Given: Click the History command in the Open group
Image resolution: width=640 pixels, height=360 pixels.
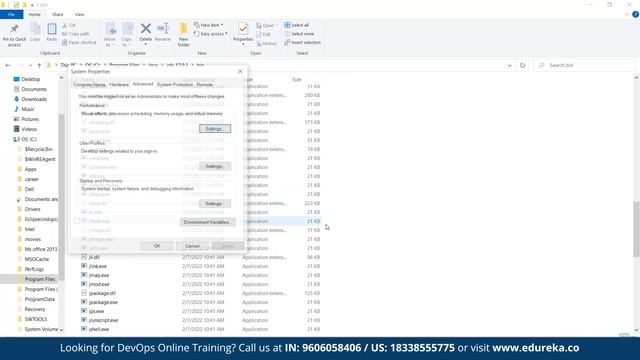Looking at the screenshot, I should (267, 43).
